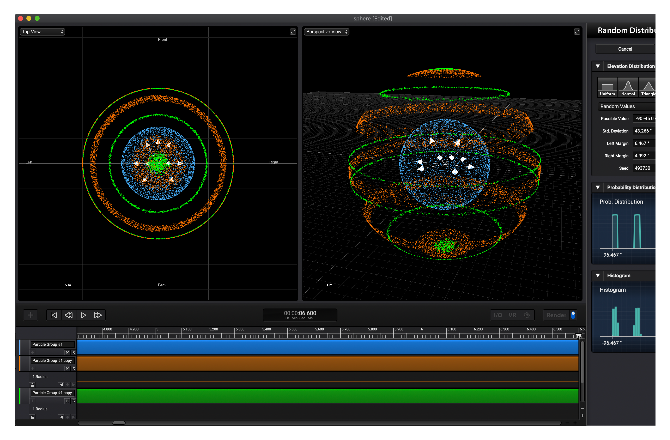670x440 pixels.
Task: Open the perspective camera view dropdown
Action: pos(326,32)
